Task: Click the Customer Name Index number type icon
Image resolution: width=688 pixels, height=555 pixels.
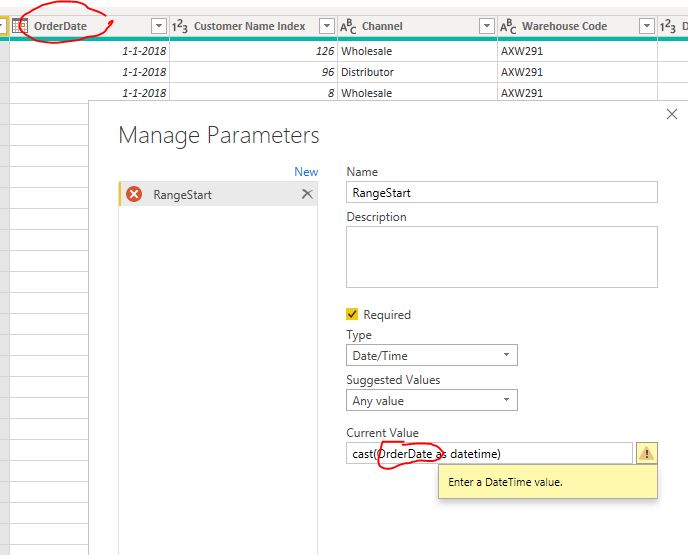Action: (180, 26)
